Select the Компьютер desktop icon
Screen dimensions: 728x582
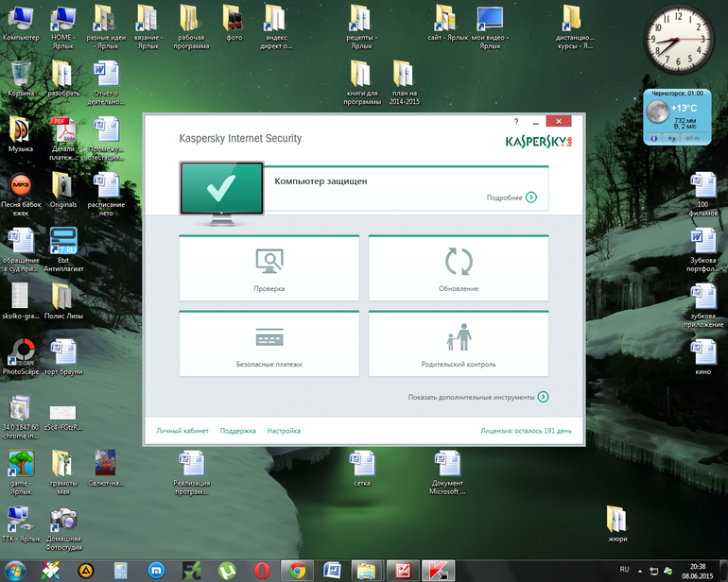pyautogui.click(x=21, y=23)
